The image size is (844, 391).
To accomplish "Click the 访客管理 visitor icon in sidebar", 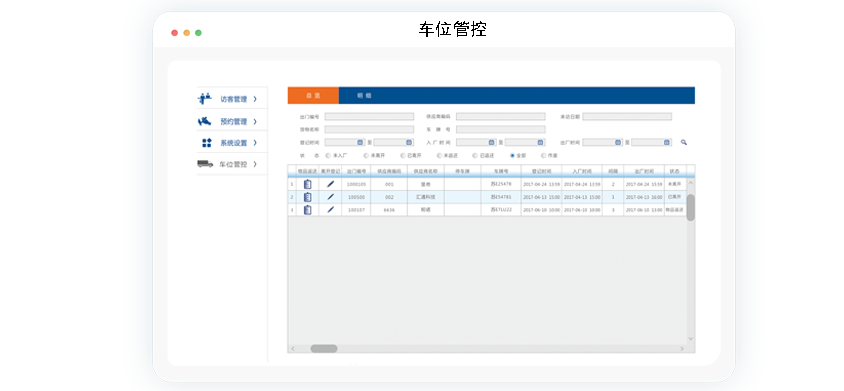I will tap(205, 99).
